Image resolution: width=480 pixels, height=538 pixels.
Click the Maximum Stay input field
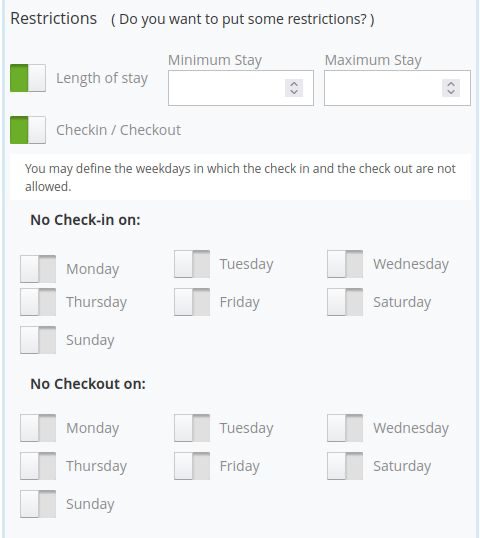[397, 88]
